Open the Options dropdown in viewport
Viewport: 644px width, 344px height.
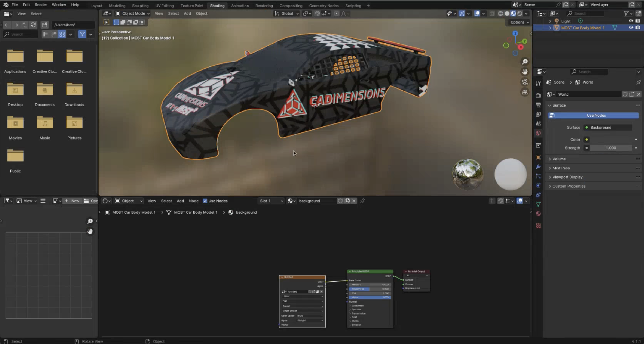click(519, 22)
